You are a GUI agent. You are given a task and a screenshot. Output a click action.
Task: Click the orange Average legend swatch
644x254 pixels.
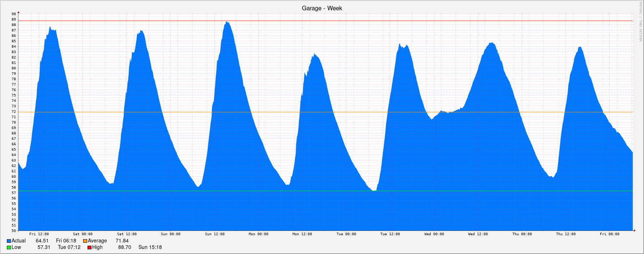pyautogui.click(x=85, y=241)
